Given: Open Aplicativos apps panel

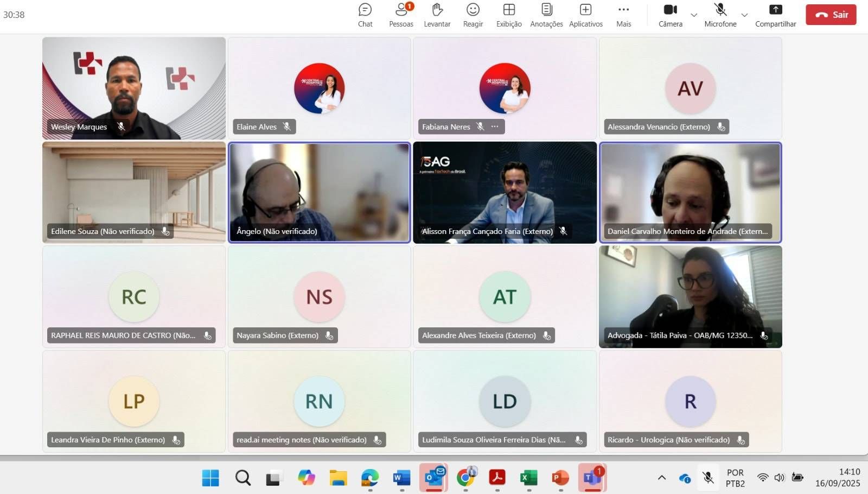Looking at the screenshot, I should (585, 15).
